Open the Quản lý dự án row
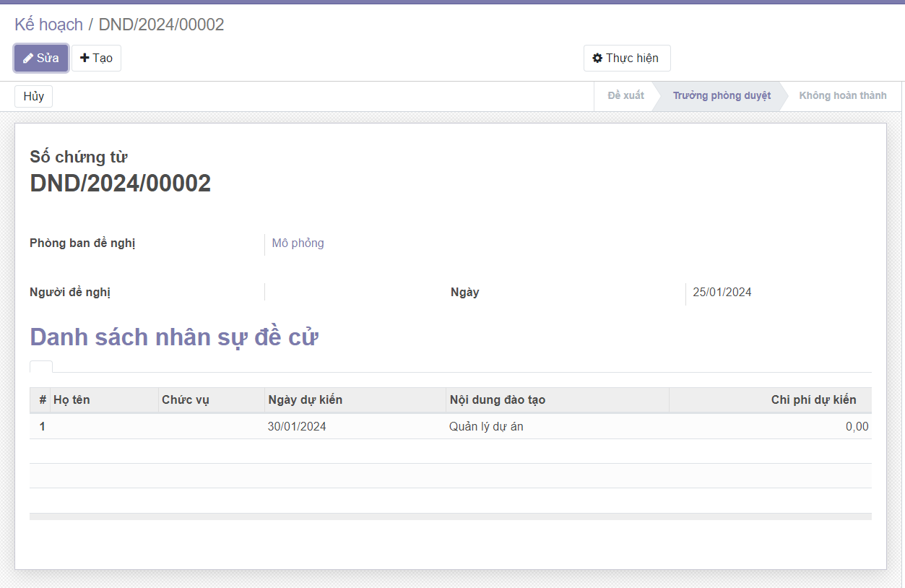 pyautogui.click(x=486, y=427)
